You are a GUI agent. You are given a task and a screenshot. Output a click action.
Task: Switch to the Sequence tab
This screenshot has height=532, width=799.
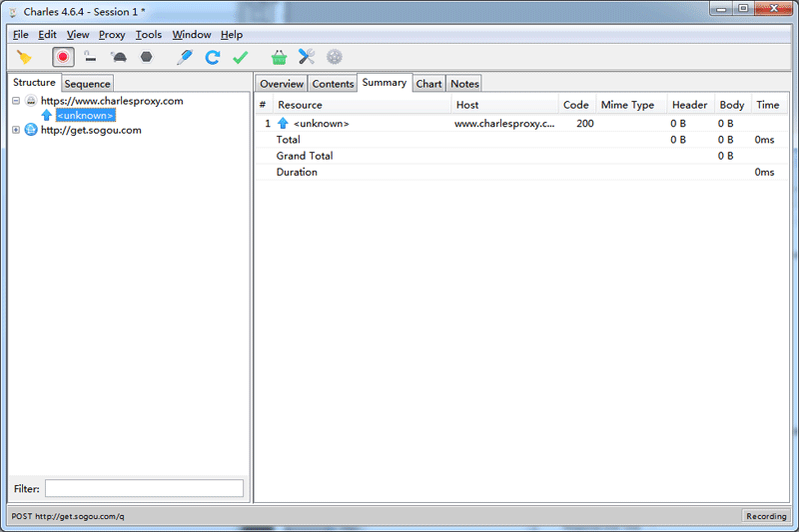pos(88,84)
